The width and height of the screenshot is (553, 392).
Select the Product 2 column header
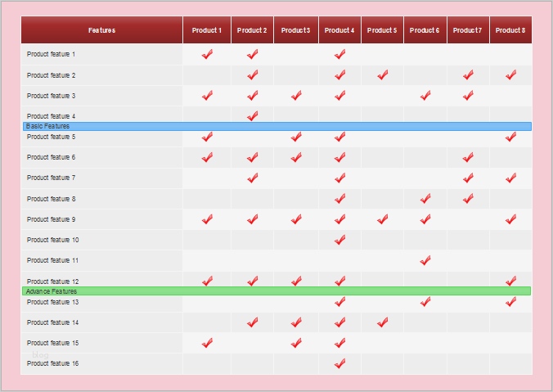click(x=252, y=30)
